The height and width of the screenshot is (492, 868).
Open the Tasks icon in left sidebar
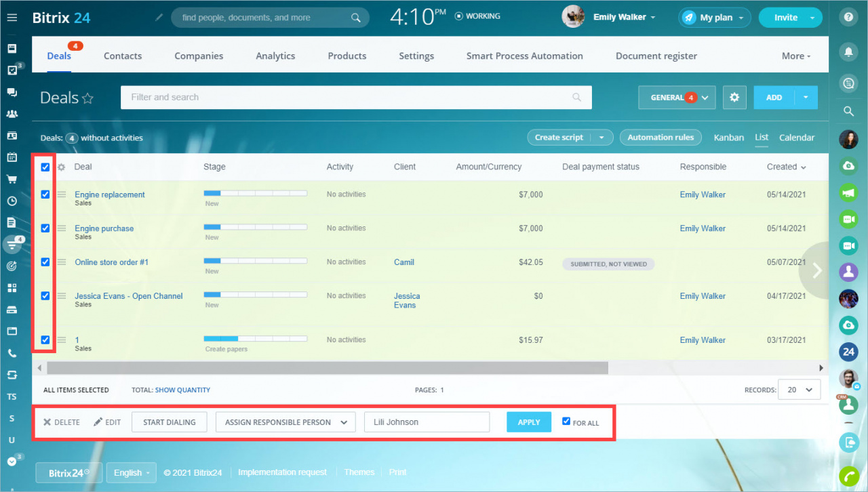12,70
